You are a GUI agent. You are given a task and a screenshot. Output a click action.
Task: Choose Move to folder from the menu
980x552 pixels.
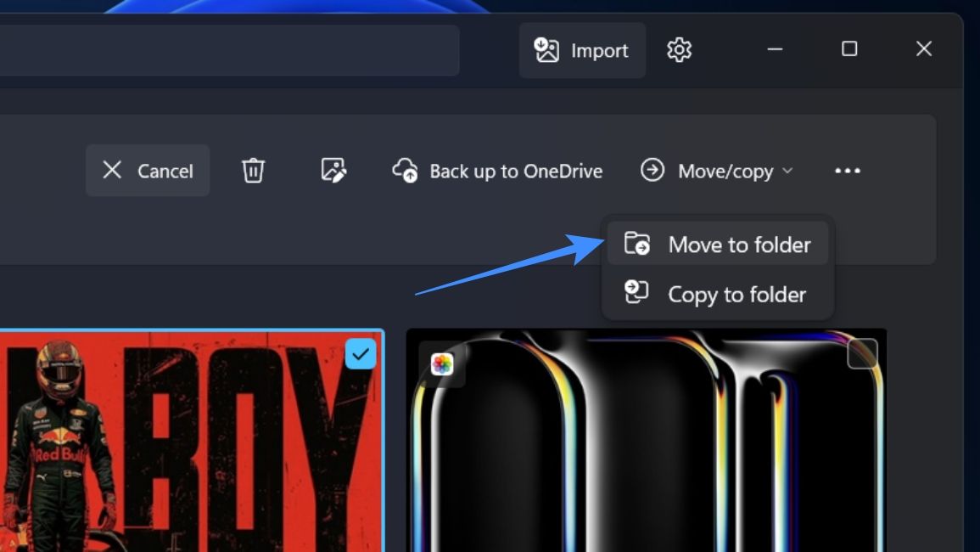pos(738,245)
